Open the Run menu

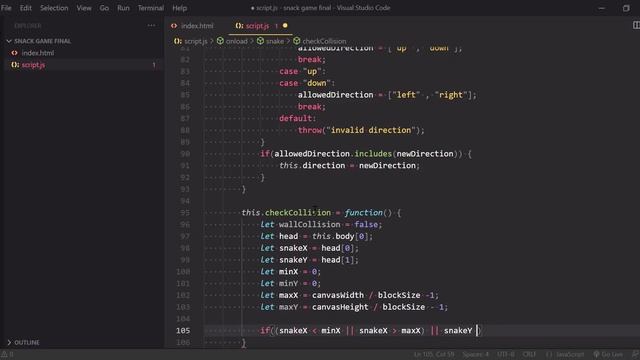tap(123, 8)
